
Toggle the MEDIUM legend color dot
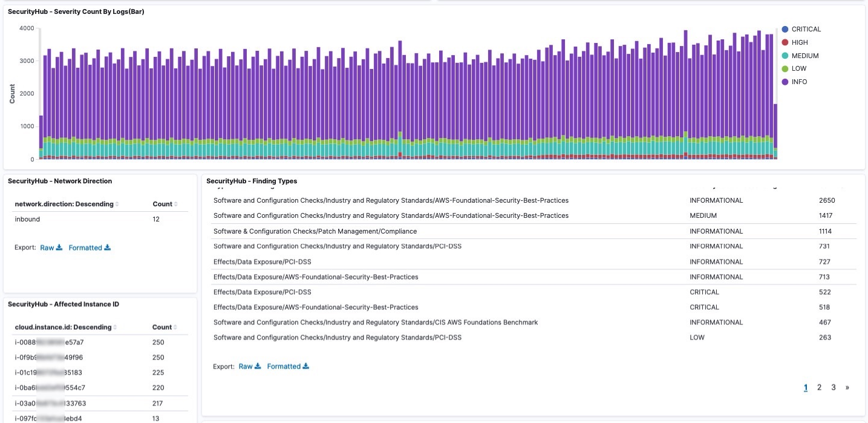pyautogui.click(x=785, y=56)
